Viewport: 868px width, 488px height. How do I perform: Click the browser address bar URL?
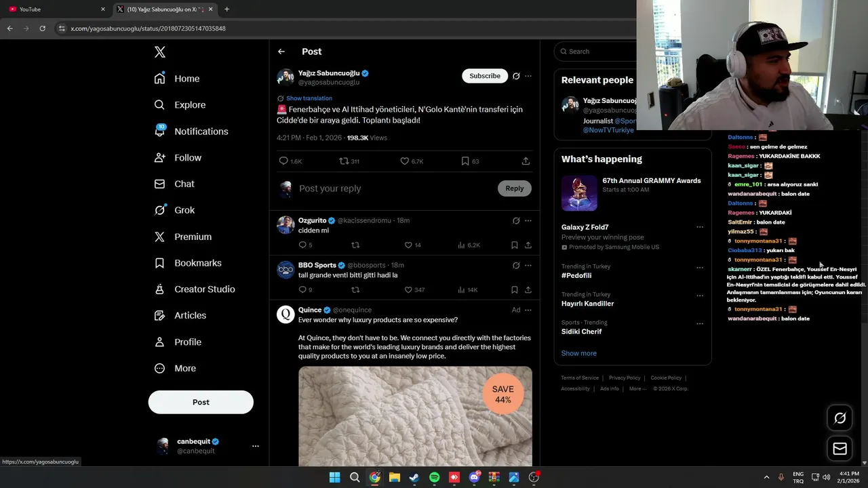tap(148, 28)
